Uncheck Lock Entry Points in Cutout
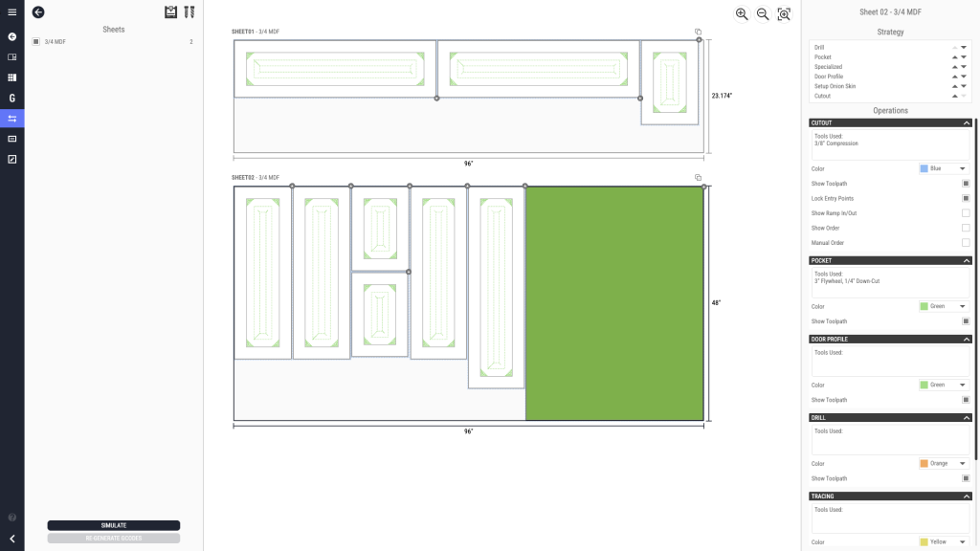 [966, 198]
